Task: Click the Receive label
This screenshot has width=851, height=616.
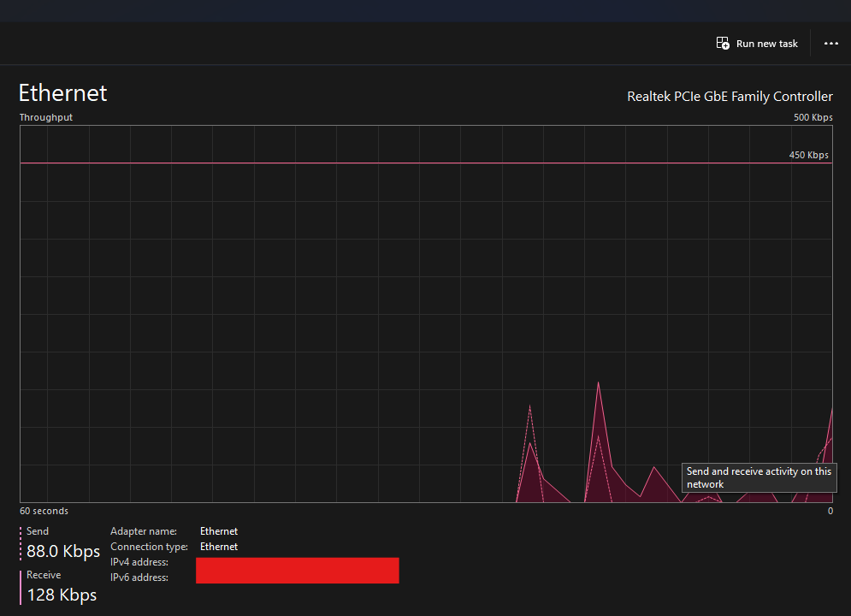Action: (x=44, y=575)
